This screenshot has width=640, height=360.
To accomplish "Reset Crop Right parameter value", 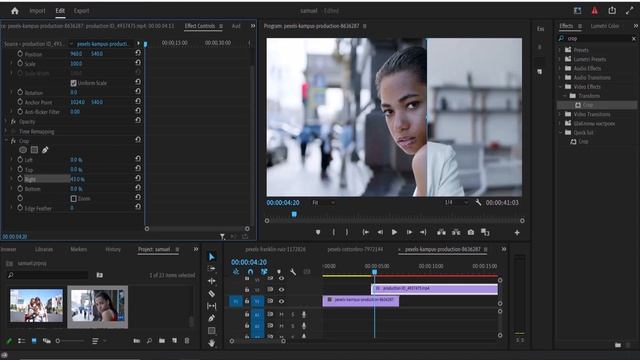I will tap(138, 178).
